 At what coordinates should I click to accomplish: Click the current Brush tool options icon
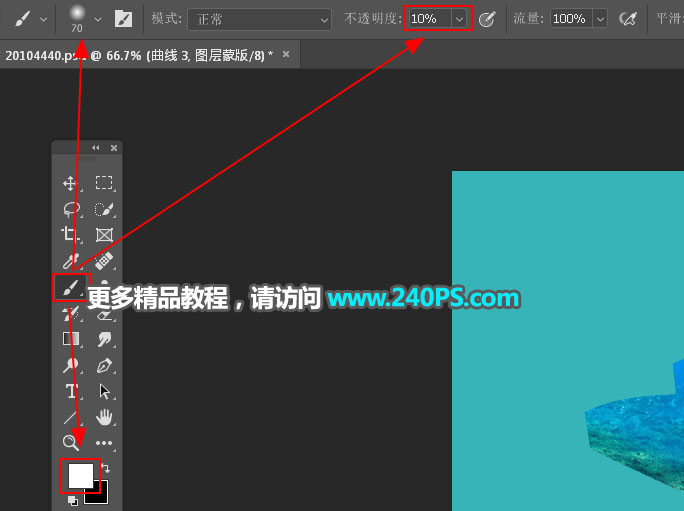[x=23, y=19]
